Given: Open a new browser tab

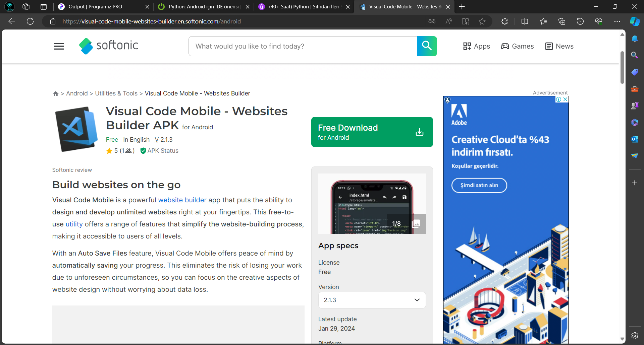Looking at the screenshot, I should [x=462, y=7].
